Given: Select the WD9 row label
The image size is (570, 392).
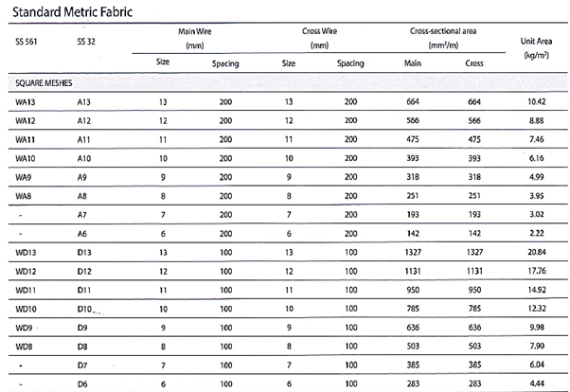Looking at the screenshot, I should (x=26, y=327).
